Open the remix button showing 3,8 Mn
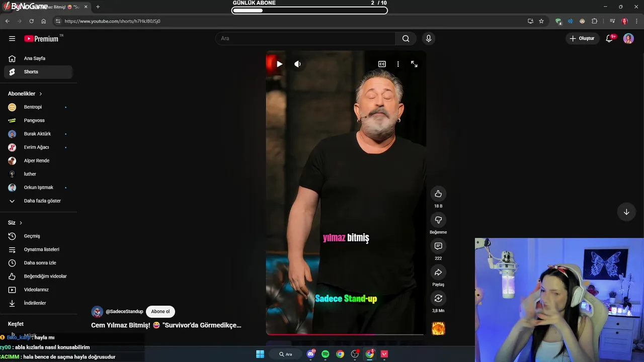 pyautogui.click(x=438, y=298)
